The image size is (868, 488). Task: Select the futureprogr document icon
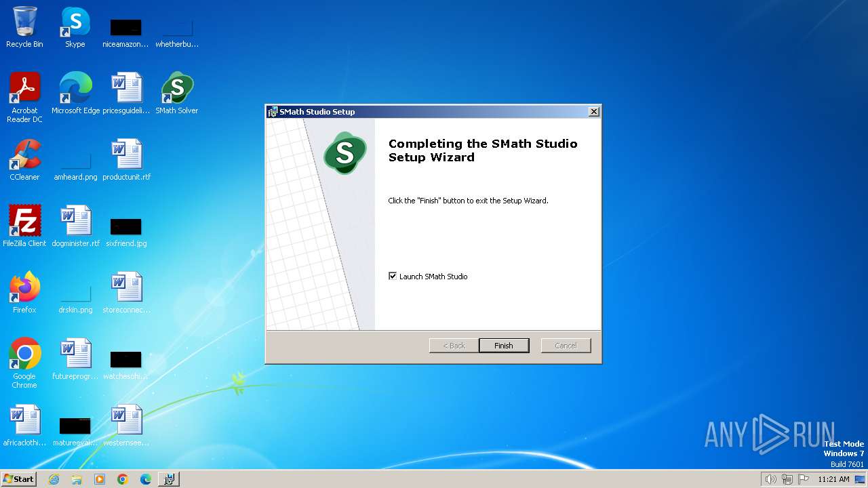coord(75,359)
